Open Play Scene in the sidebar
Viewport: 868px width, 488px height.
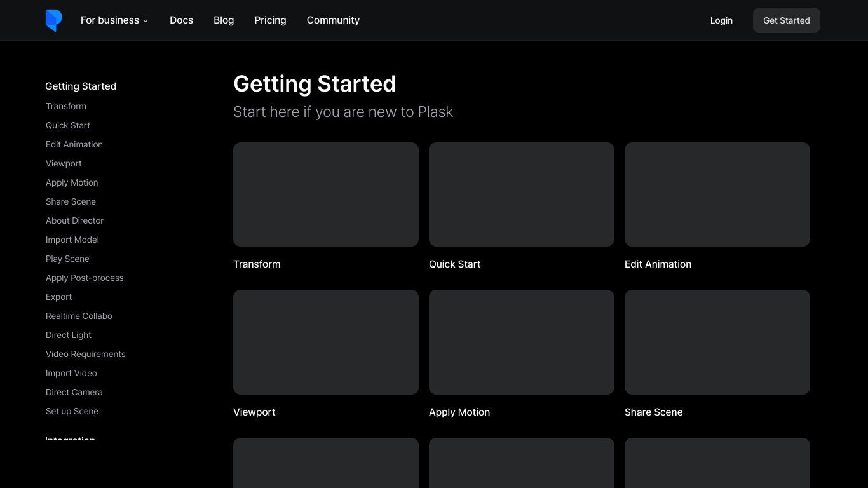click(x=67, y=259)
